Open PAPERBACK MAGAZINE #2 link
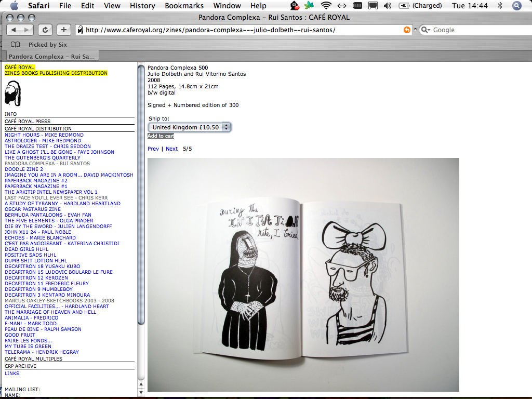 tap(36, 180)
